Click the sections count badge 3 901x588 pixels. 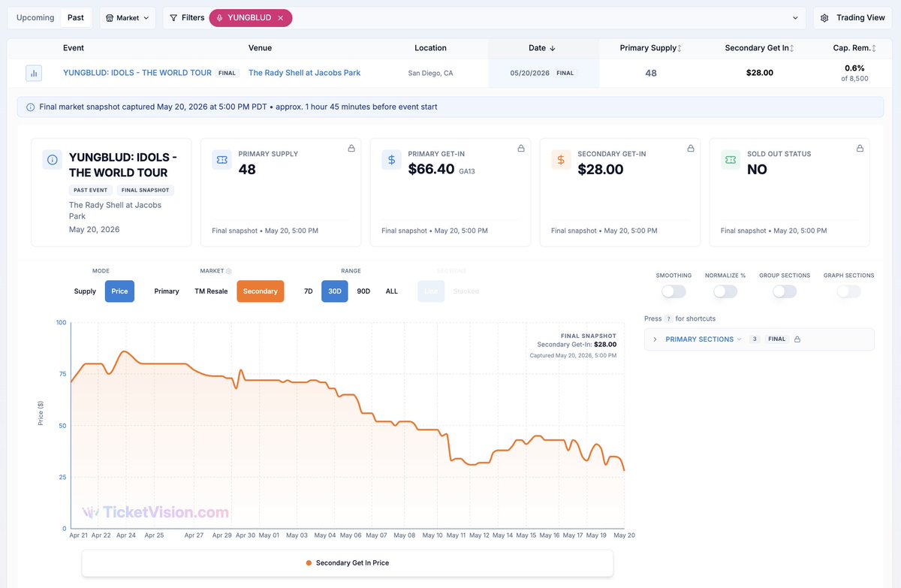[755, 339]
